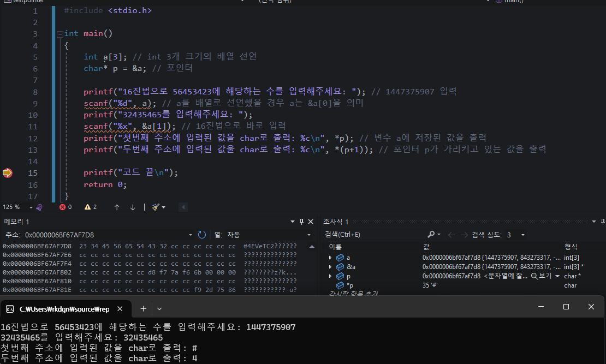The height and width of the screenshot is (364, 606).
Task: Refresh memory view with the circular arrow icon
Action: (x=202, y=235)
